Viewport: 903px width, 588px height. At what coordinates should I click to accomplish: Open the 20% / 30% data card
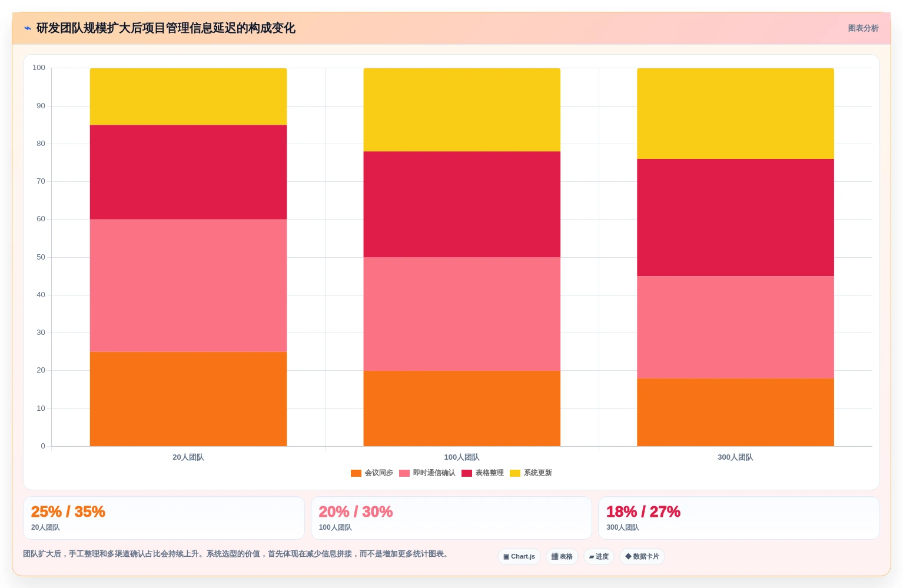click(x=451, y=518)
